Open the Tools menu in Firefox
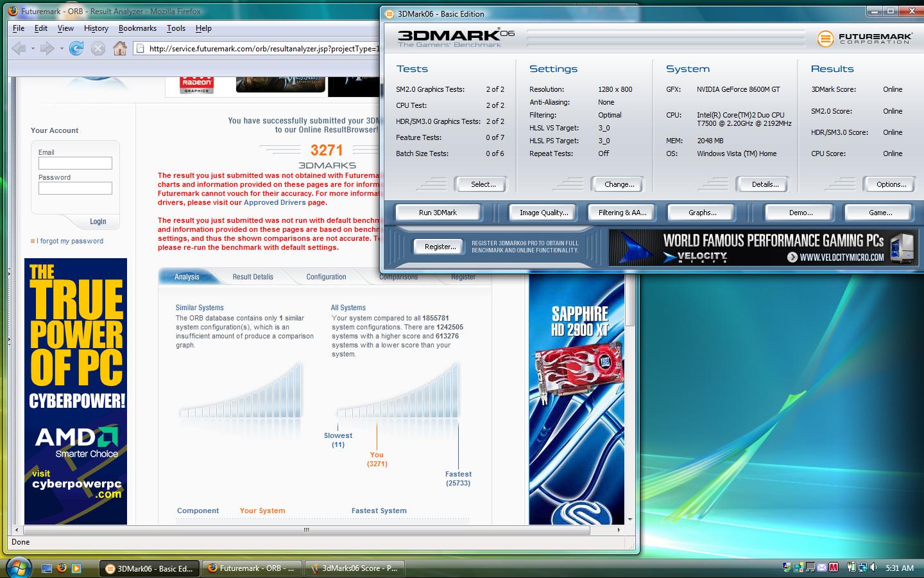924x578 pixels. click(x=176, y=28)
